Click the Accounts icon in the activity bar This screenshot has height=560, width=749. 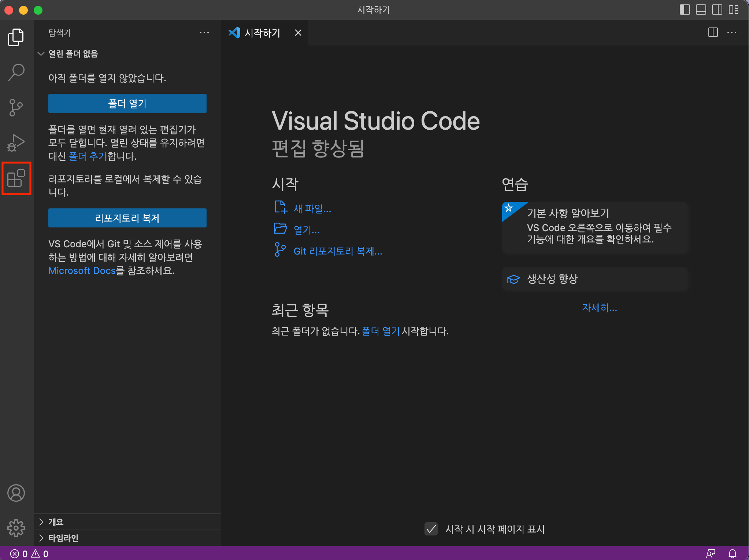[x=16, y=493]
